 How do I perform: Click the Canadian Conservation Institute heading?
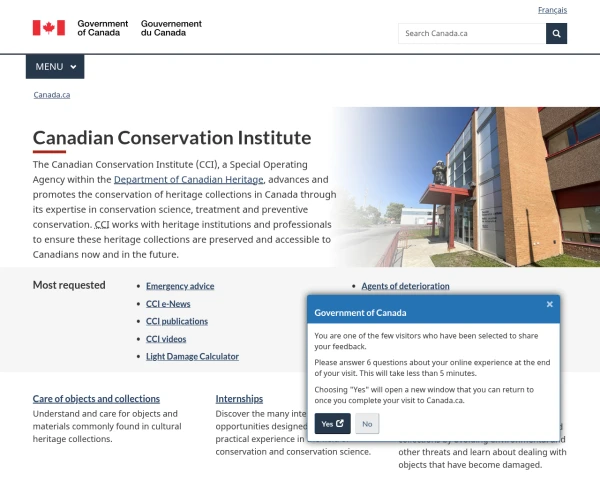(172, 138)
